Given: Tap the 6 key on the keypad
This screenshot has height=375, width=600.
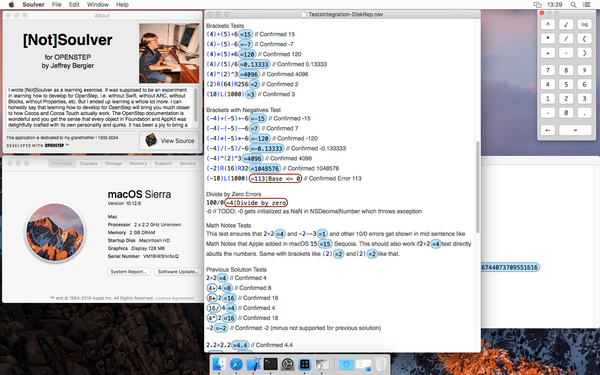Looking at the screenshot, I should 584,84.
